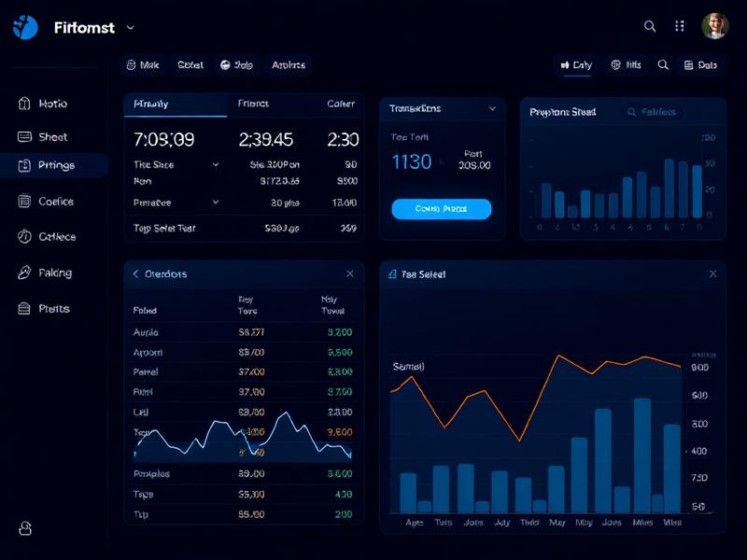747x560 pixels.
Task: Click the Top Selet Tsar row label
Action: (164, 228)
